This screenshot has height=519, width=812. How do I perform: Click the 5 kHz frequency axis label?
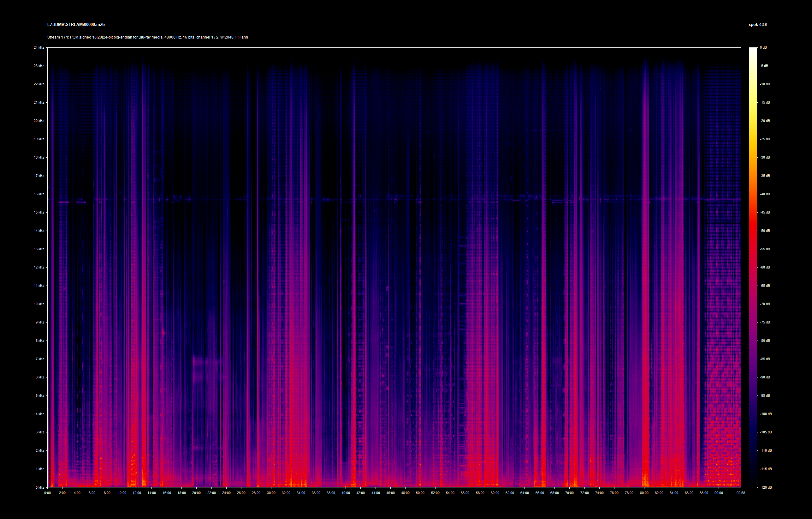(x=39, y=395)
